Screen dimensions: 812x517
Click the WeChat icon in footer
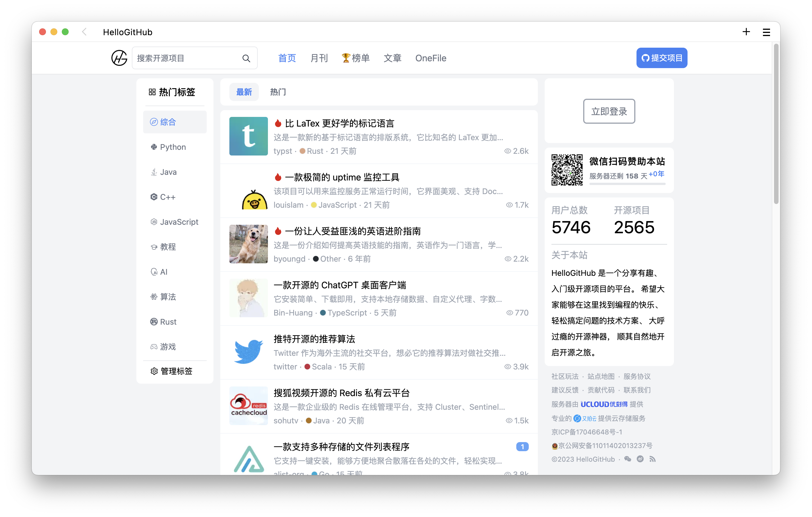627,459
